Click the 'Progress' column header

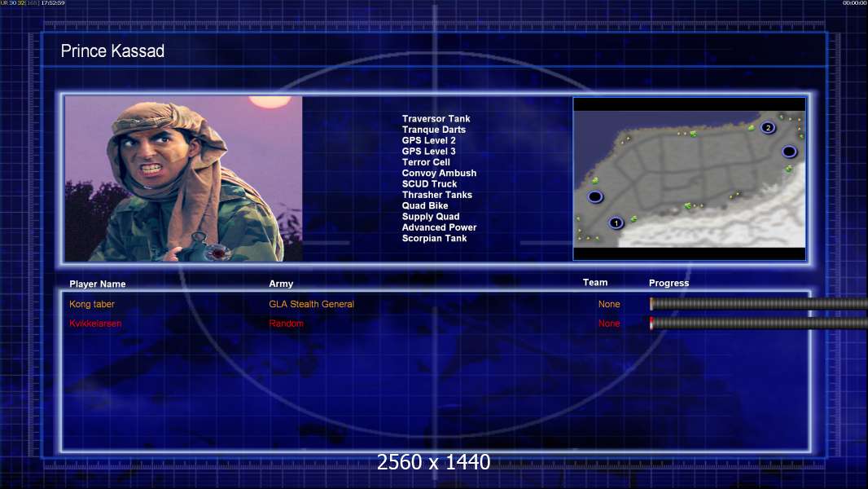[669, 283]
